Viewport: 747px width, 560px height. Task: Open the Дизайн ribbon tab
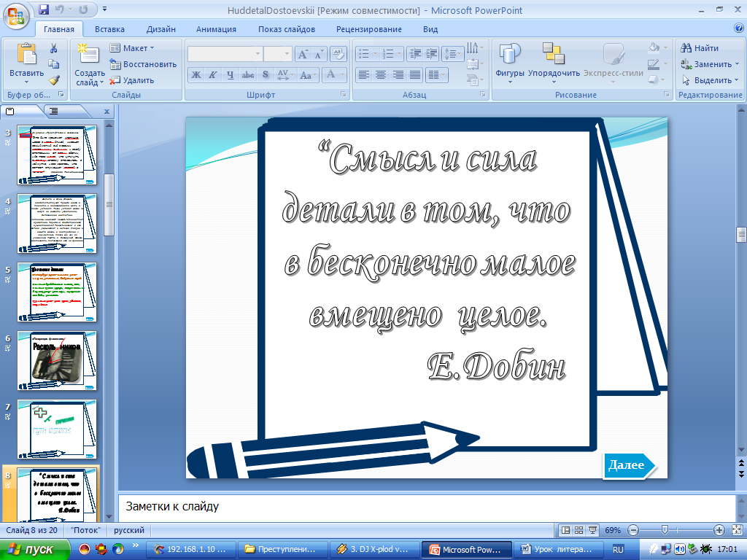[x=161, y=29]
